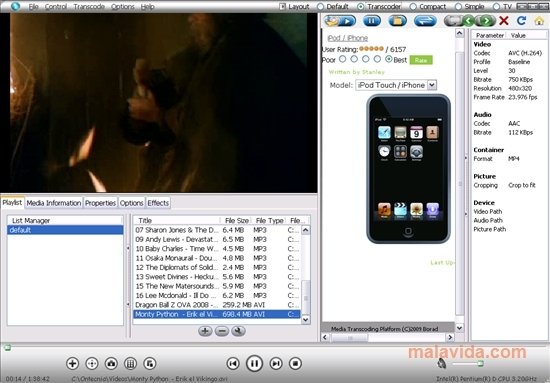Viewport: 550px width, 383px height.
Task: Skip to the previous track
Action: coord(233,363)
